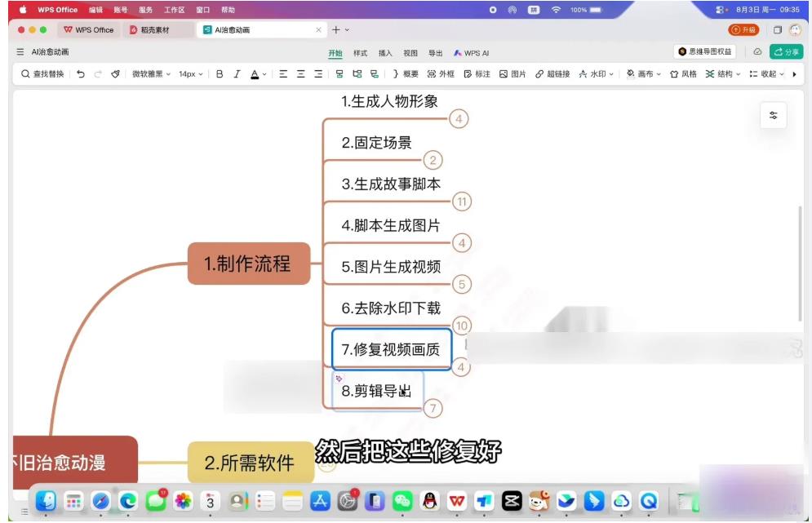Open the 帮助 menu in menu bar
The width and height of the screenshot is (812, 523).
(x=228, y=10)
